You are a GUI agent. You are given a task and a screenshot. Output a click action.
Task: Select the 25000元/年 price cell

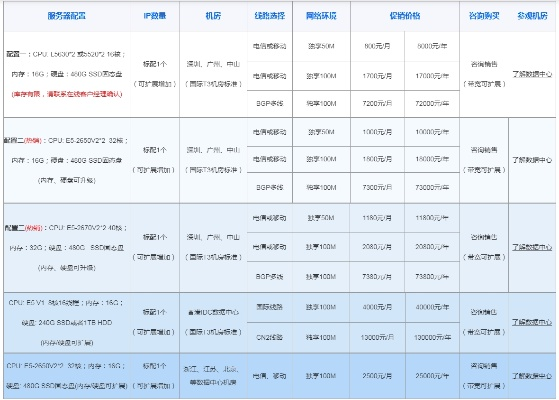tap(432, 376)
